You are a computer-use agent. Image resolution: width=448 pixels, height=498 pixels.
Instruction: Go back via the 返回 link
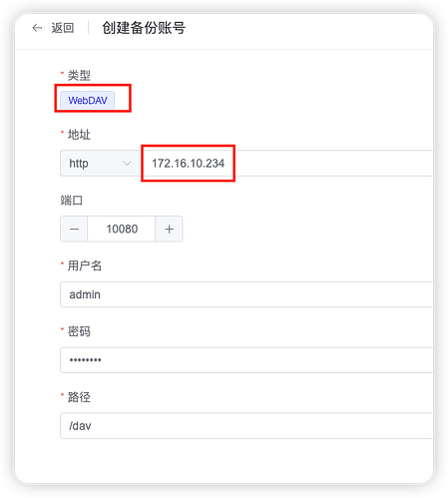coord(63,28)
